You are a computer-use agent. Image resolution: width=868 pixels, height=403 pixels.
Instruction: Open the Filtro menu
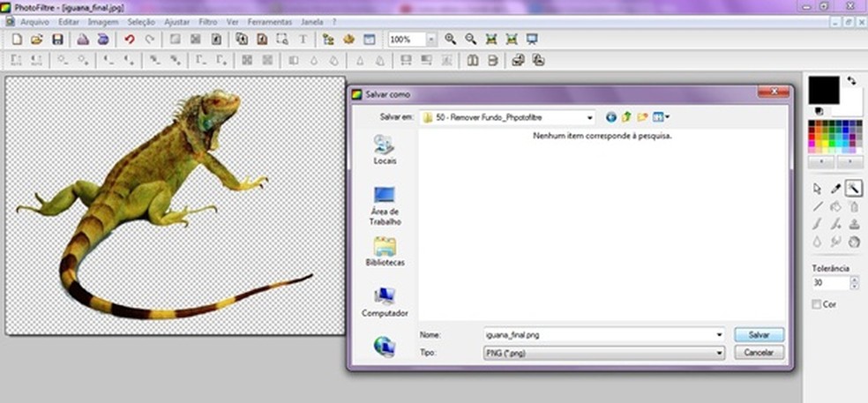click(x=207, y=22)
